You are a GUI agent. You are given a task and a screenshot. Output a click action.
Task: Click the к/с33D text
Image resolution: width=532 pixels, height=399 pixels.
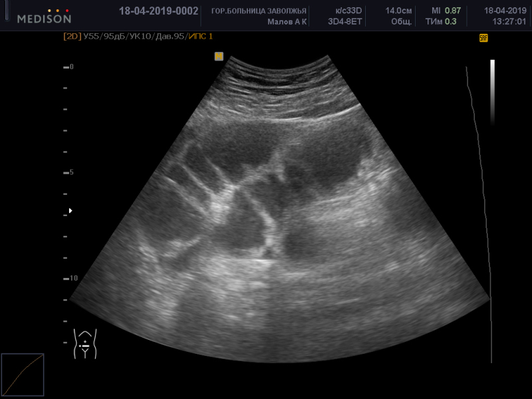point(348,11)
